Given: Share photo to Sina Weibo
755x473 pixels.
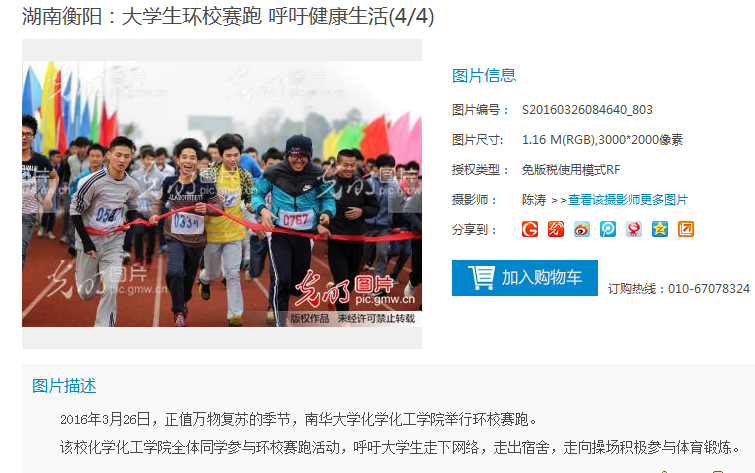Looking at the screenshot, I should click(582, 229).
